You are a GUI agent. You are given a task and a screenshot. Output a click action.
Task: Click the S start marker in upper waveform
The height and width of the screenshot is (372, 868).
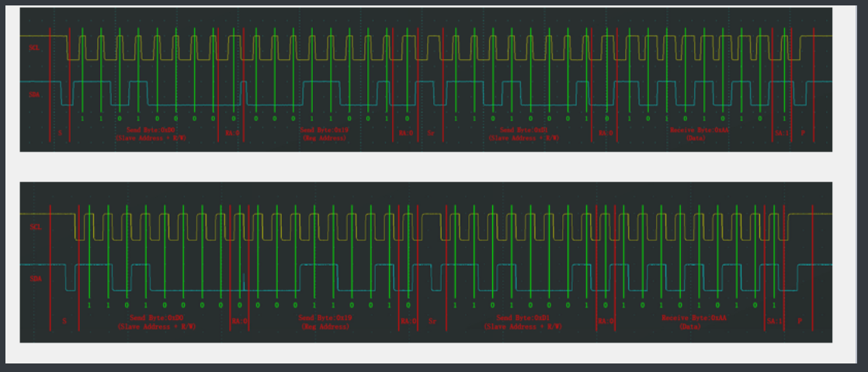coord(60,133)
